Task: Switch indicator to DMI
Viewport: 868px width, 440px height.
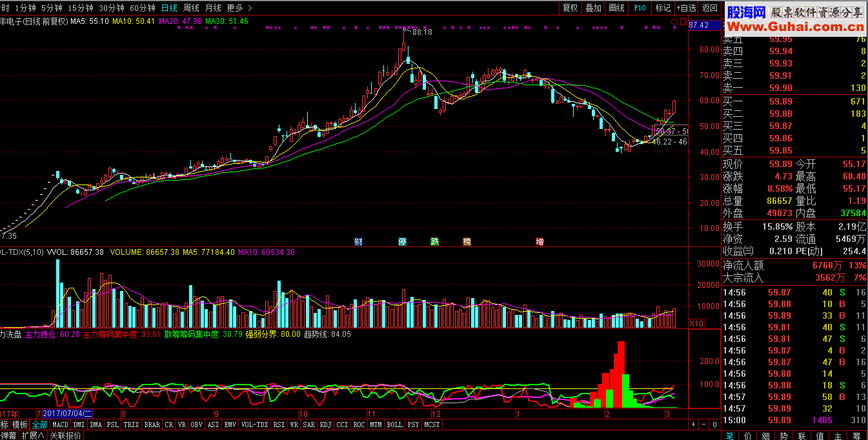Action: pos(79,425)
